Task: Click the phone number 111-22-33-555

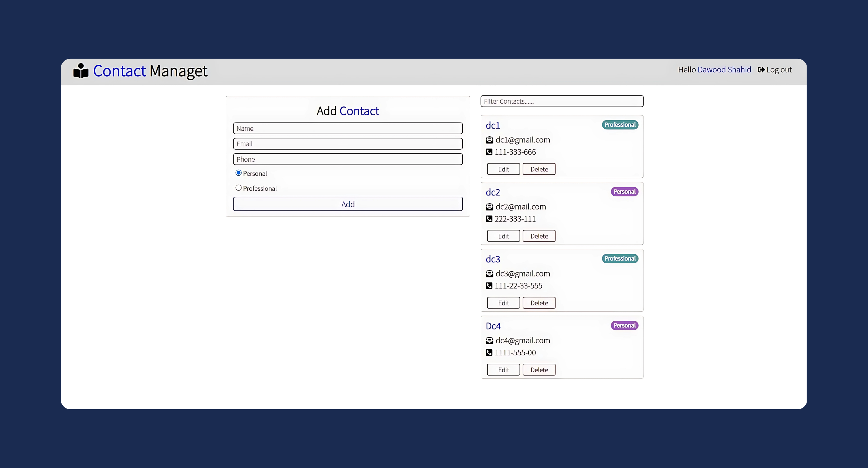Action: tap(519, 286)
